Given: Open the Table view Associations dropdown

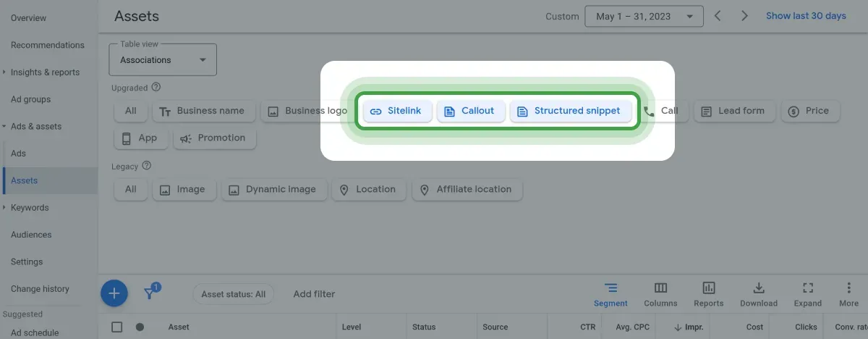Looking at the screenshot, I should (x=163, y=60).
